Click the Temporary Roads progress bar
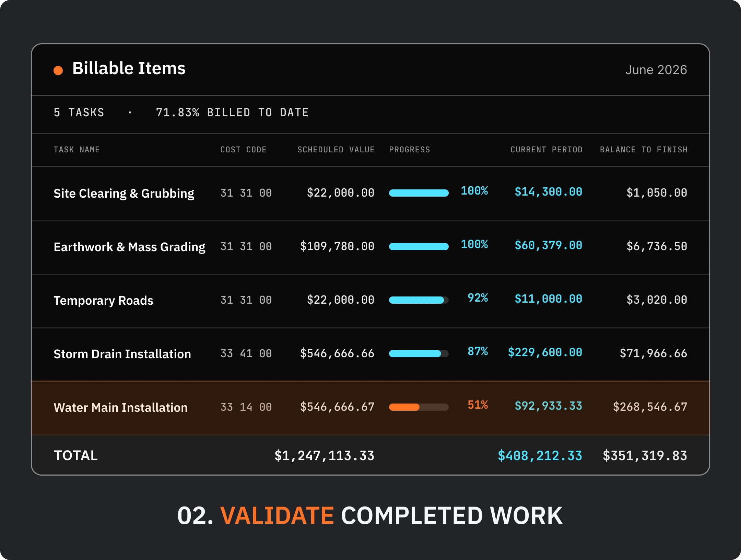This screenshot has width=741, height=560. pyautogui.click(x=419, y=300)
